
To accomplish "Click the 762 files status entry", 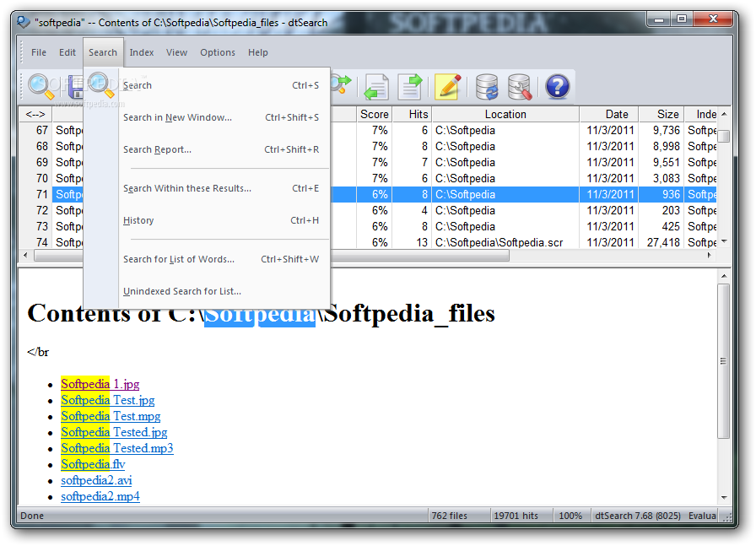I will (x=450, y=516).
